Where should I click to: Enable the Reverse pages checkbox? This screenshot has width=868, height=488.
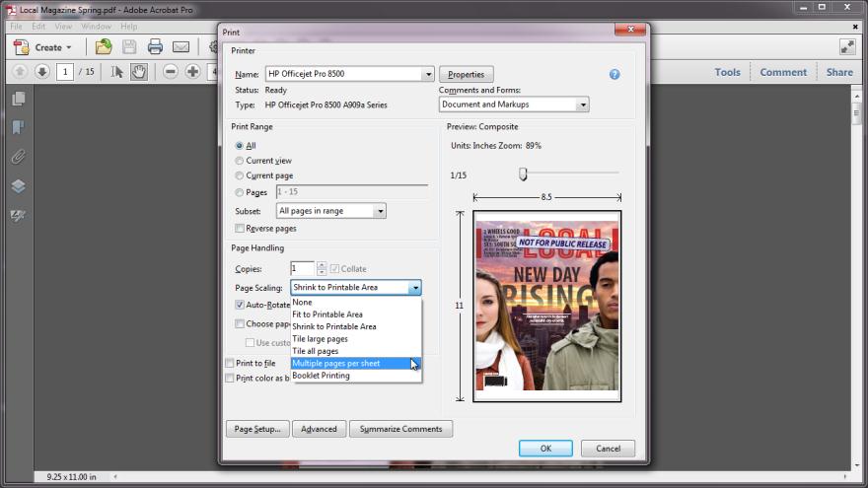tap(240, 229)
